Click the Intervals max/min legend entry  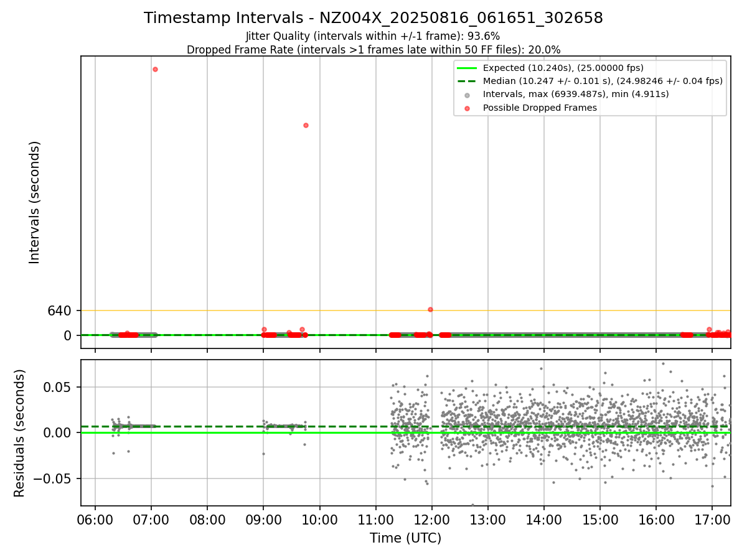576,94
